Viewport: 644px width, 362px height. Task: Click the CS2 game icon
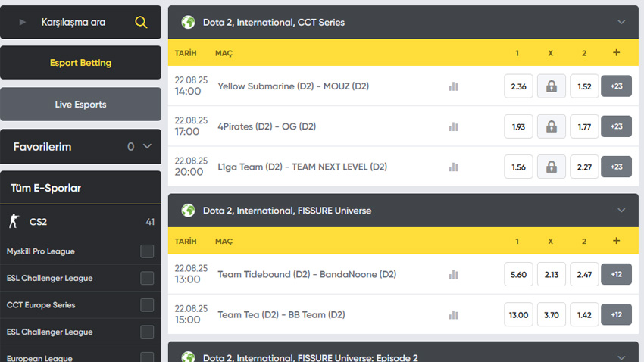13,222
